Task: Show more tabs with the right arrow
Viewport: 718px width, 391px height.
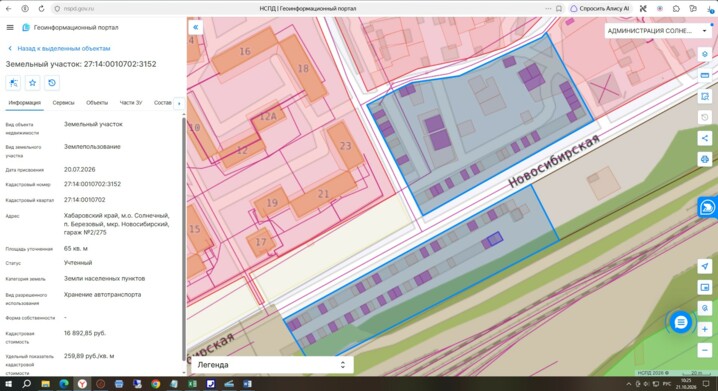Action: (179, 103)
